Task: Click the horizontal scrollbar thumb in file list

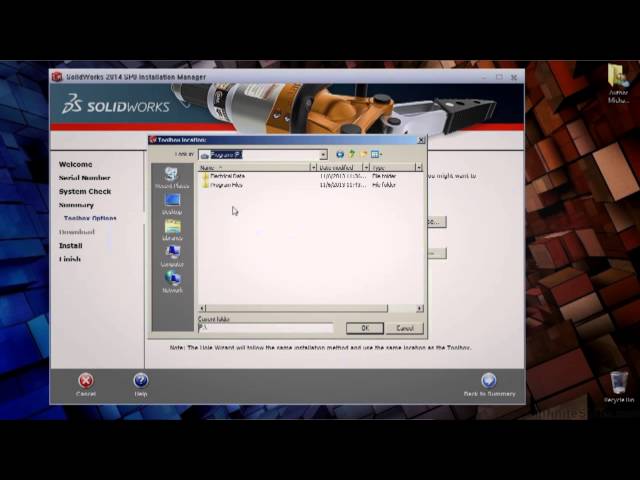Action: (297, 308)
